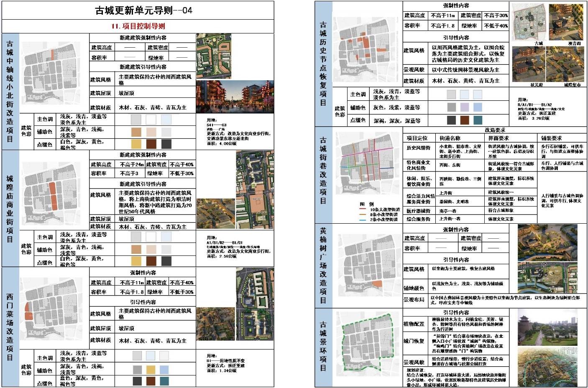Click the label 铺地颜色
The height and width of the screenshot is (388, 588).
pyautogui.click(x=414, y=288)
